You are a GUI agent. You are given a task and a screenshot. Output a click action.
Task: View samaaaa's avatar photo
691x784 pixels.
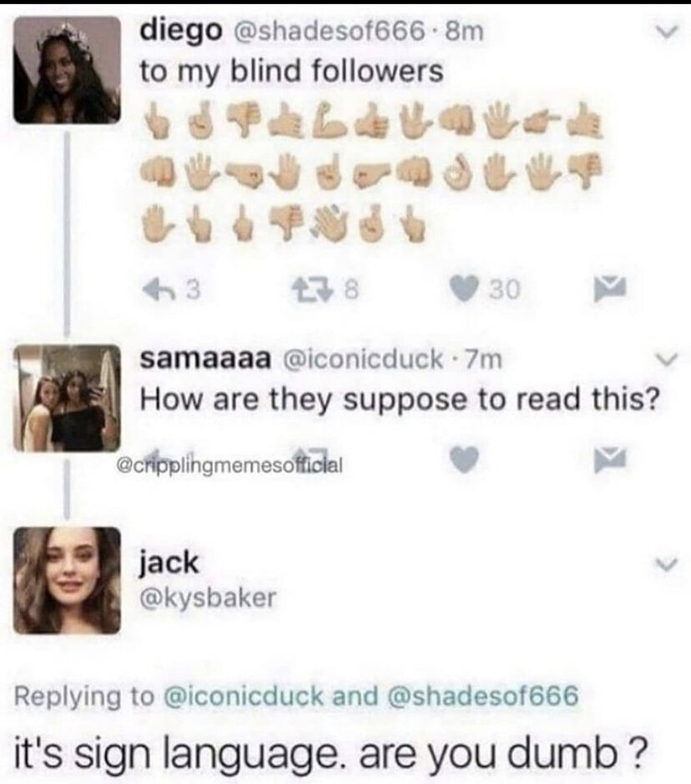(67, 398)
